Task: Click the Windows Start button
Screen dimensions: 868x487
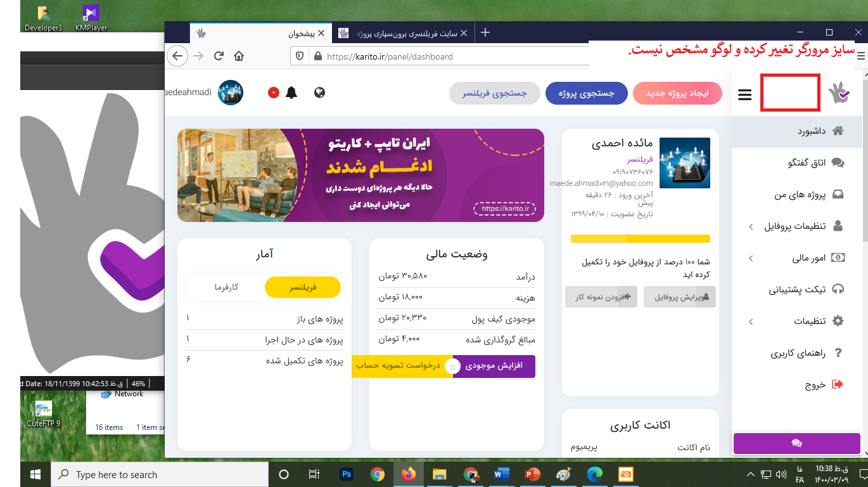Action: click(x=35, y=474)
